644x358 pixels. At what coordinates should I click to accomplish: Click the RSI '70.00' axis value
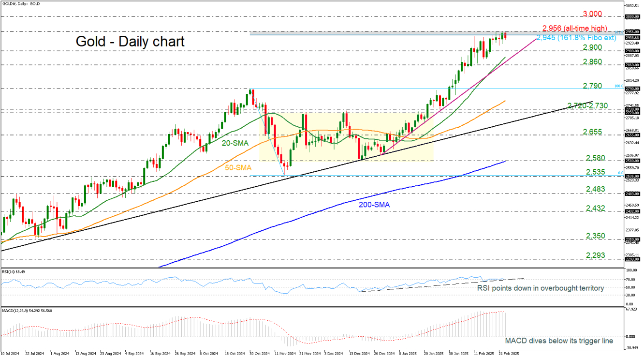630,280
